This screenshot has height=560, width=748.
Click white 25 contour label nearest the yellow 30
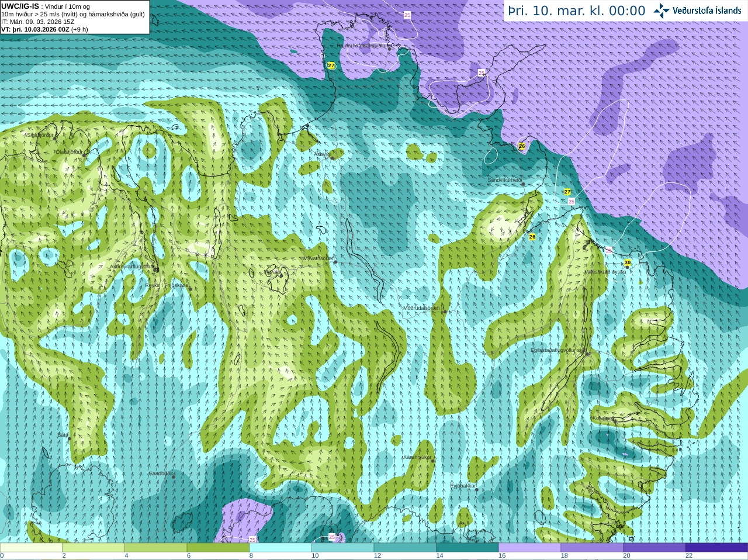pyautogui.click(x=609, y=250)
